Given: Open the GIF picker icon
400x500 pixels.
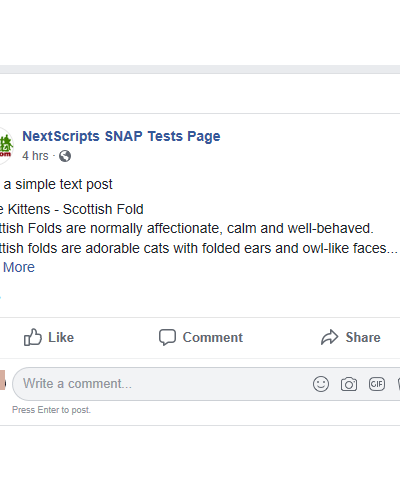Looking at the screenshot, I should [377, 384].
